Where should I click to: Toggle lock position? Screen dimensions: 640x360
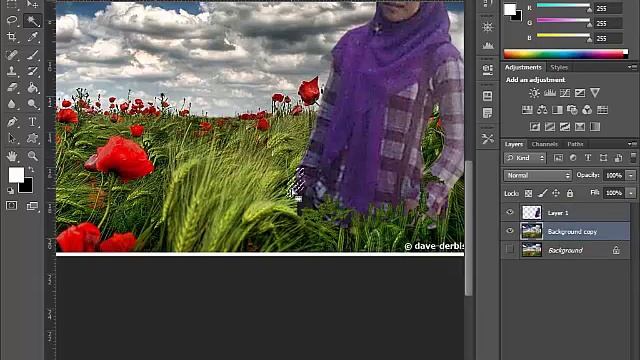(x=556, y=193)
